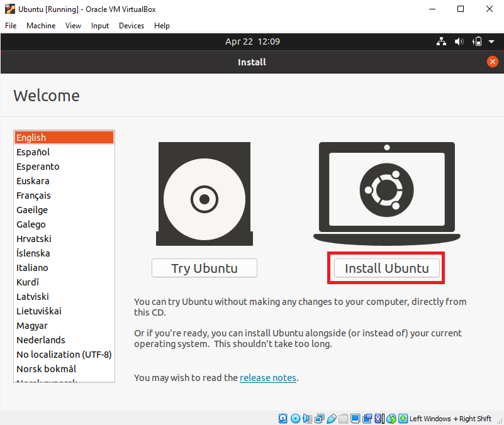The width and height of the screenshot is (504, 425).
Task: Click the Ubuntu network connection tray icon
Action: pyautogui.click(x=441, y=41)
